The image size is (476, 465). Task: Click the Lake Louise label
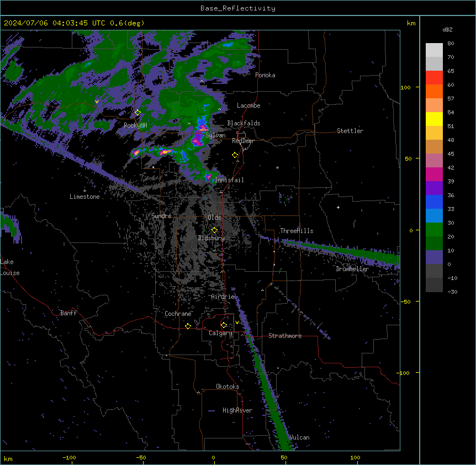pos(10,267)
